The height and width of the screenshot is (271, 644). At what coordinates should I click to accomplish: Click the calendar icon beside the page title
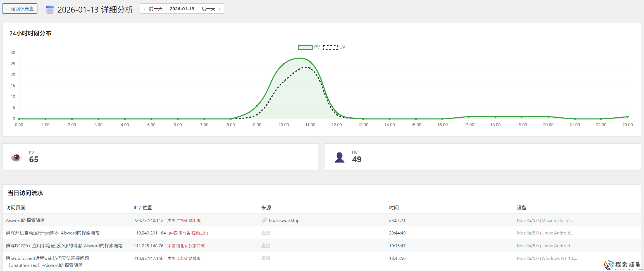[50, 10]
